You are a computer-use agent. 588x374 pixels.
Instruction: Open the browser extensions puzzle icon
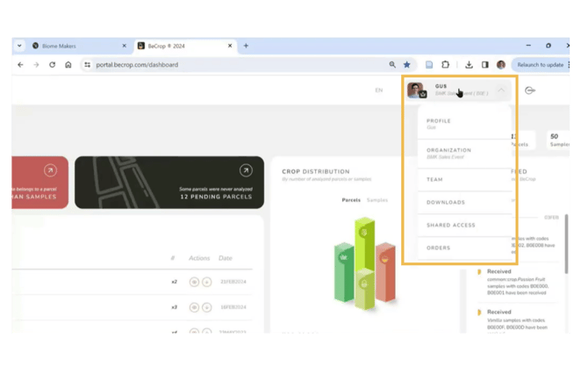[446, 65]
